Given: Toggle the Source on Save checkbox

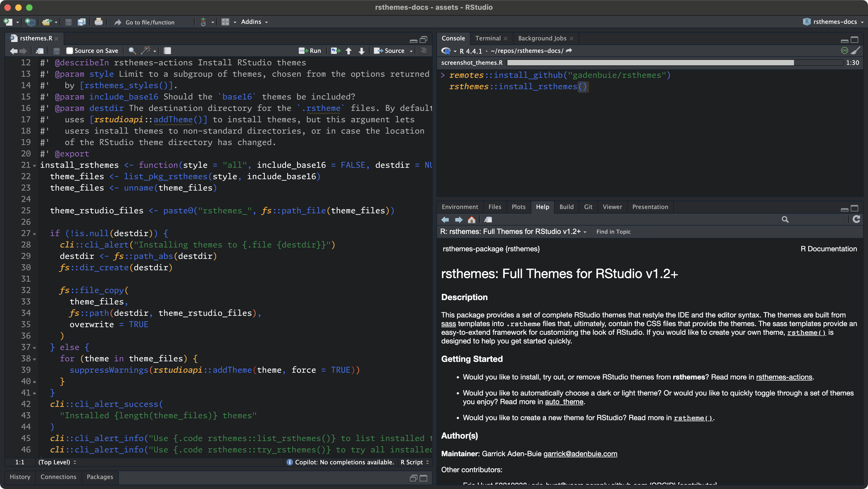Looking at the screenshot, I should (x=69, y=50).
